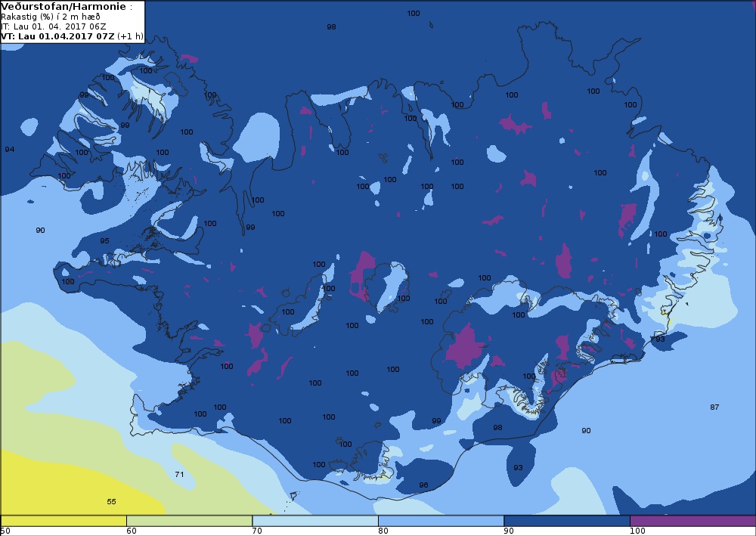Select the medium blue 80–90 legend swatch

pos(442,521)
